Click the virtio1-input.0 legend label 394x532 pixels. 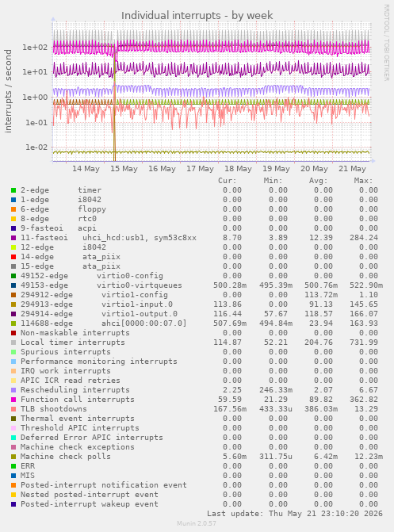(x=137, y=304)
